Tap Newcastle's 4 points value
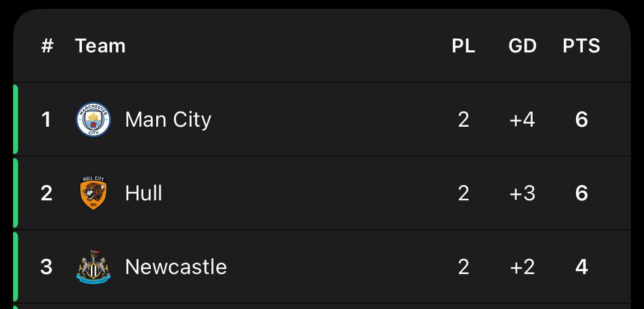This screenshot has width=644, height=309. (x=581, y=267)
